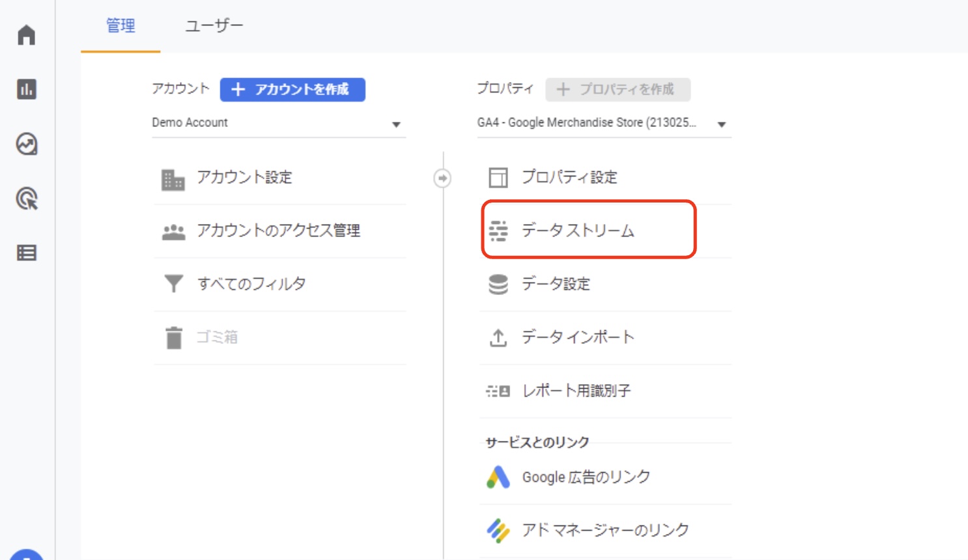Open the GA4 Google Merchandise Store property dropdown
The height and width of the screenshot is (560, 968).
pyautogui.click(x=604, y=123)
